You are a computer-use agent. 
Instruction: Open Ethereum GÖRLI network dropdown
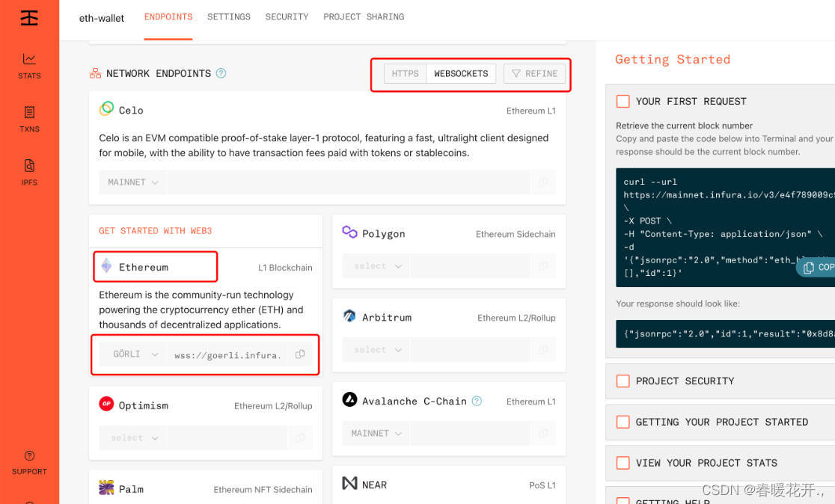pyautogui.click(x=133, y=354)
